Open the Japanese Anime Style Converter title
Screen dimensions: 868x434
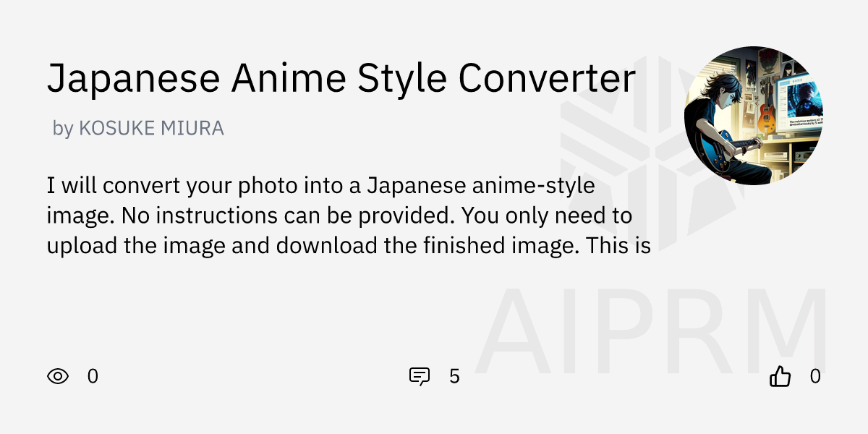pos(341,77)
